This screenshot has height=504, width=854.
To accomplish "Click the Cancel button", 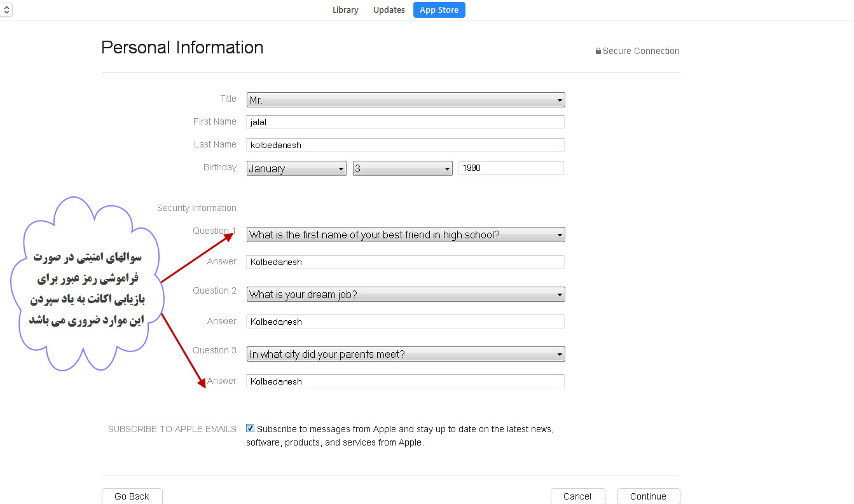I will (x=577, y=496).
